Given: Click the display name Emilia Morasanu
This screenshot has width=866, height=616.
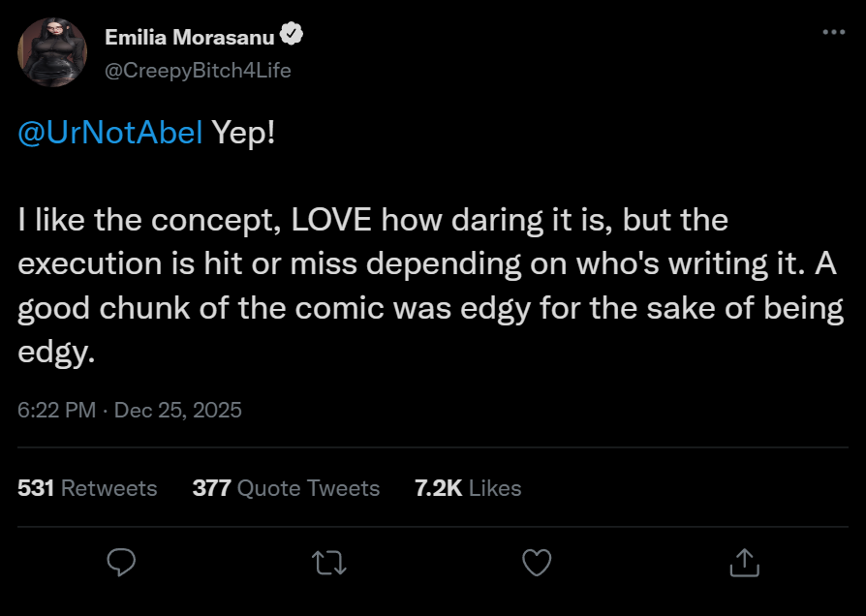Looking at the screenshot, I should pyautogui.click(x=189, y=37).
